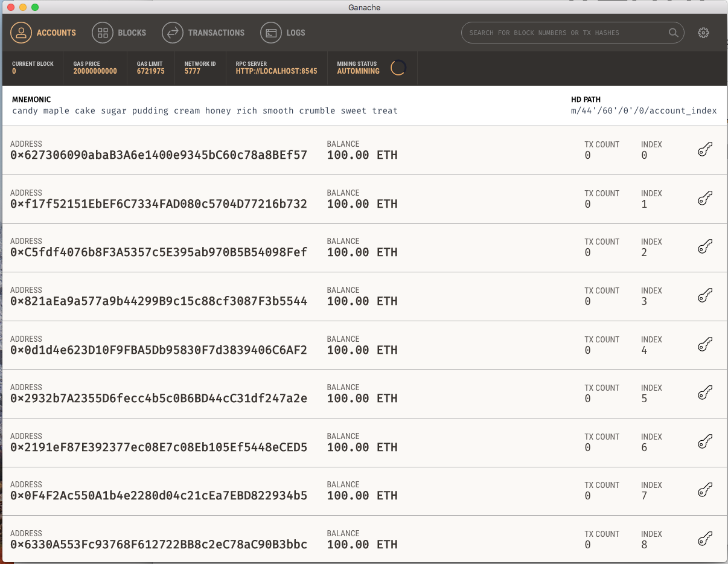This screenshot has height=564, width=728.
Task: Click the automining status spinner
Action: click(398, 68)
